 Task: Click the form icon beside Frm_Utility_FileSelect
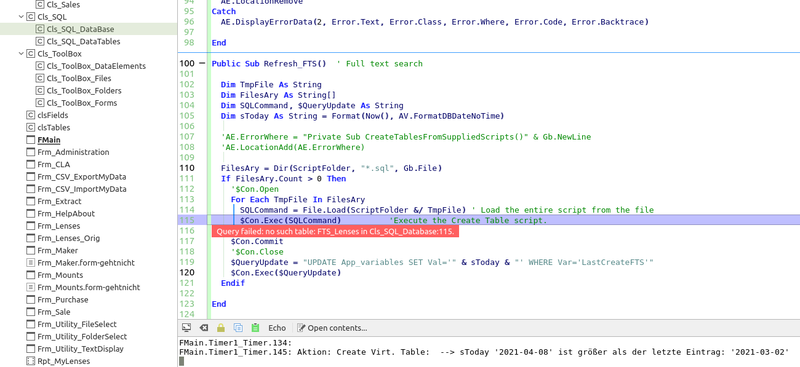pyautogui.click(x=30, y=324)
